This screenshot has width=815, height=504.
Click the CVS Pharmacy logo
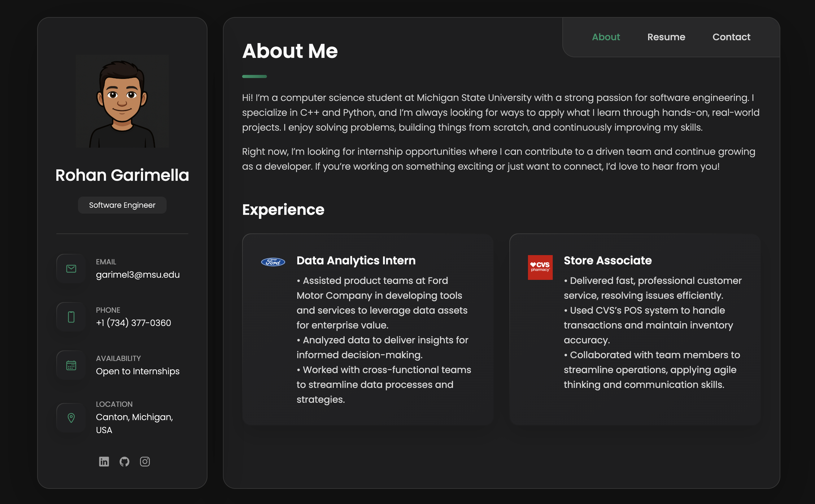540,267
